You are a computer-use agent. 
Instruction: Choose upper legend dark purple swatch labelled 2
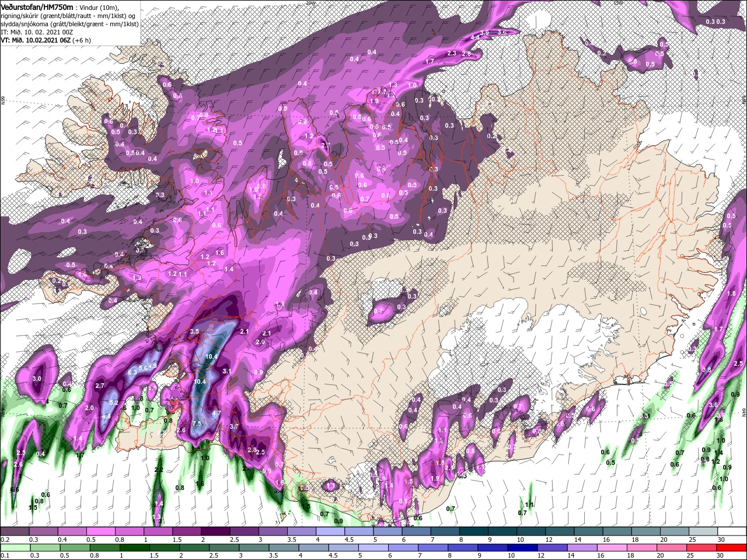[x=215, y=531]
